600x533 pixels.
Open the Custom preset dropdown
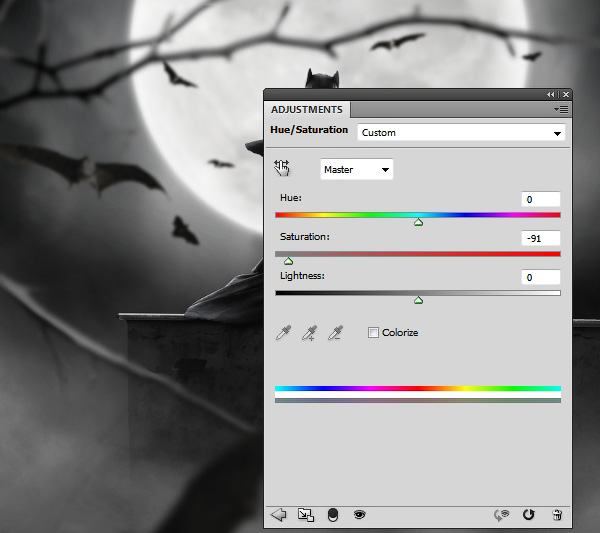pyautogui.click(x=461, y=133)
